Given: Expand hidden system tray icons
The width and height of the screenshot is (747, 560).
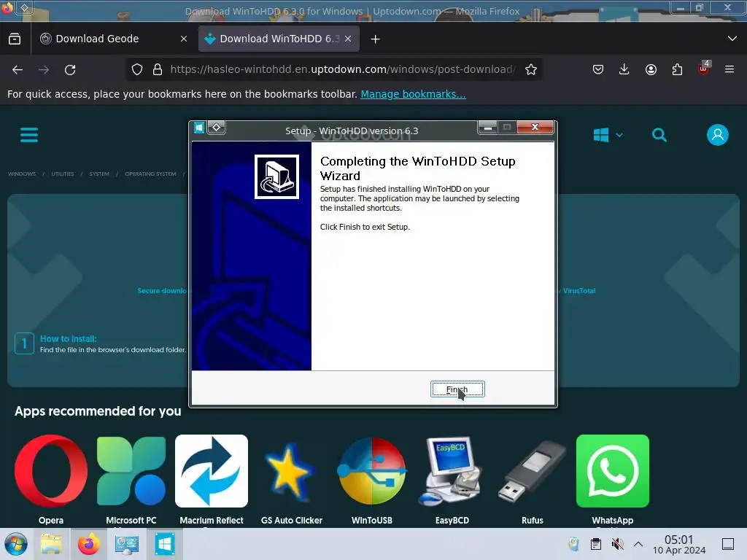Looking at the screenshot, I should point(638,544).
